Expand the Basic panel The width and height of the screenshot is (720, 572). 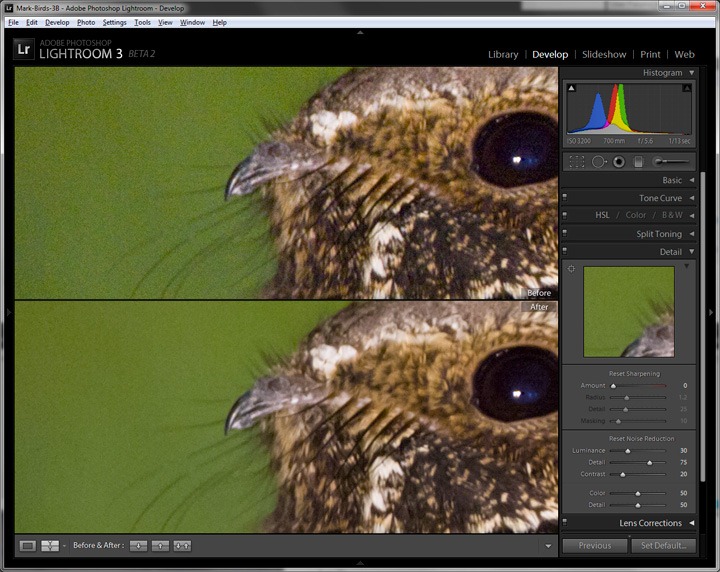tap(692, 180)
